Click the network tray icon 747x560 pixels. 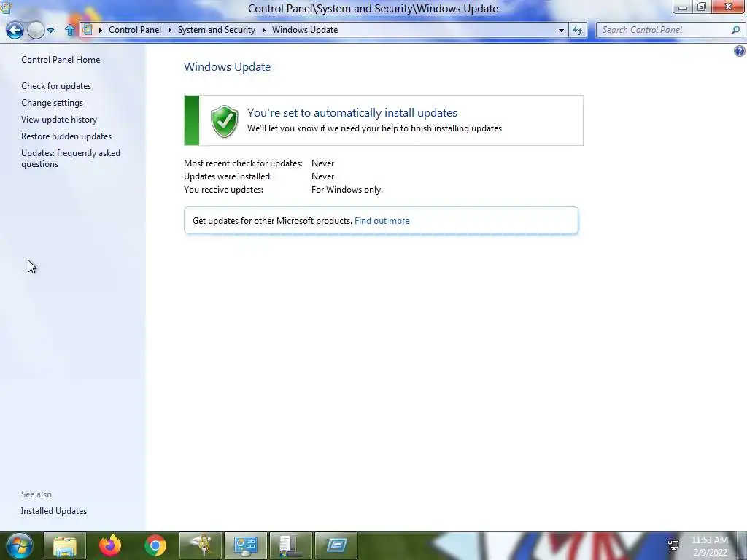(673, 545)
